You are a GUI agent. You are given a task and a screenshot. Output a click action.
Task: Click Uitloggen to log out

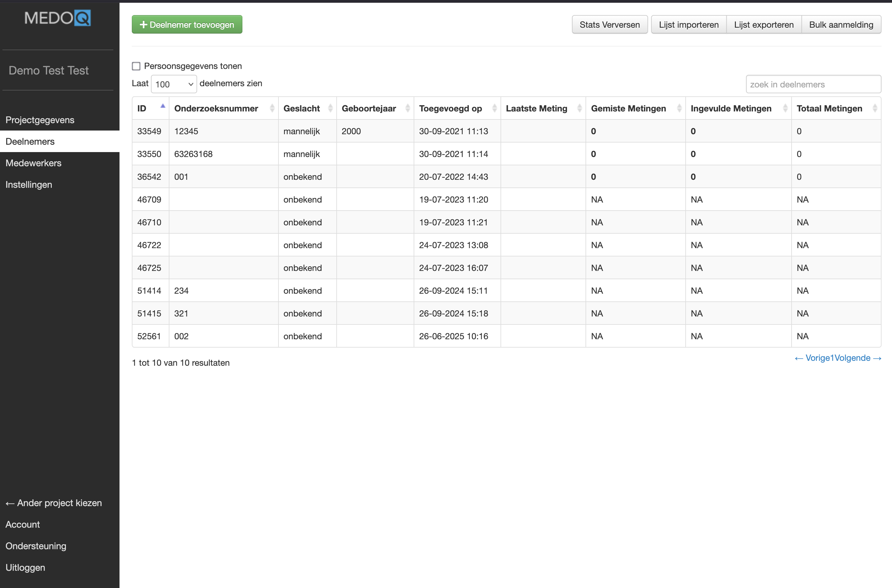[25, 567]
